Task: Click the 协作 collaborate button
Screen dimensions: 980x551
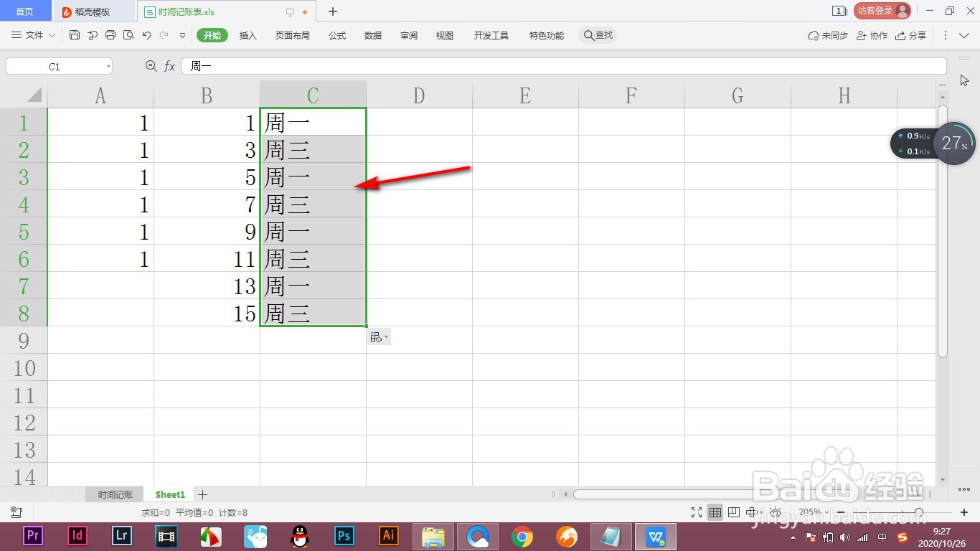Action: tap(872, 35)
